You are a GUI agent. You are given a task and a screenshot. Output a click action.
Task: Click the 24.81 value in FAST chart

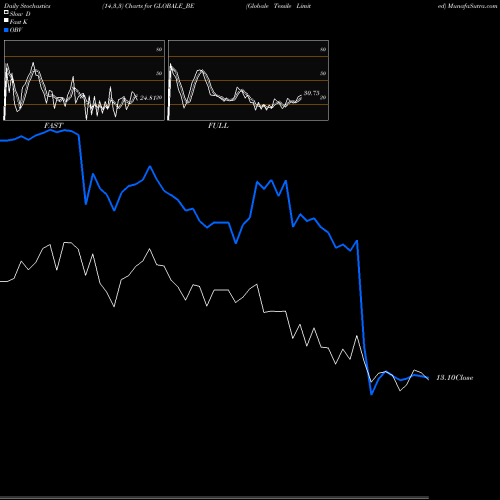coord(147,98)
